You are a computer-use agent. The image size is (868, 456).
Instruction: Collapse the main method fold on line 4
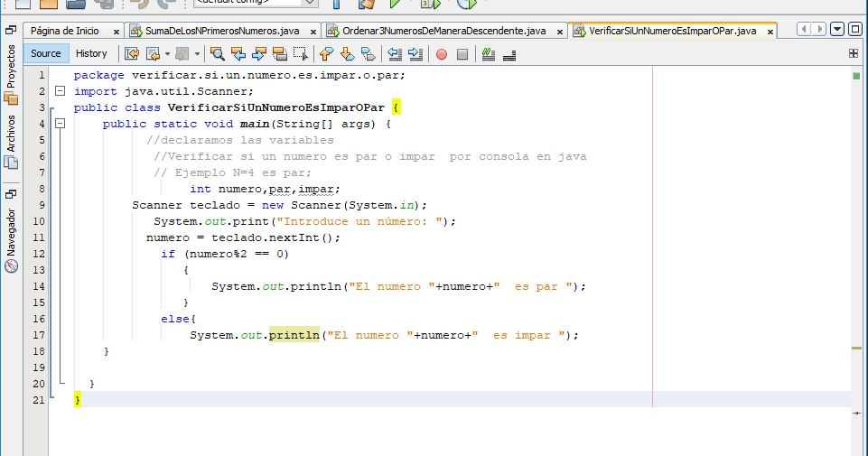pos(61,124)
